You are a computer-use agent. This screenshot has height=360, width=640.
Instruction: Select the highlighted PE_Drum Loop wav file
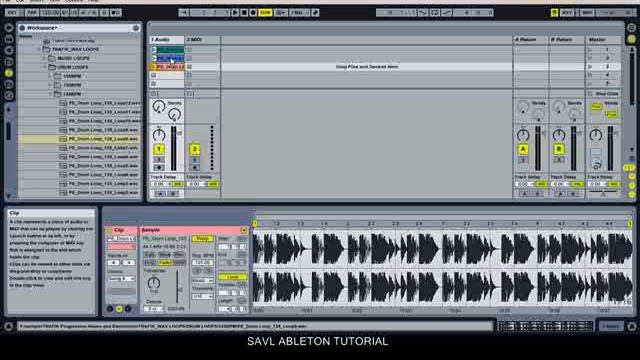tap(79, 139)
